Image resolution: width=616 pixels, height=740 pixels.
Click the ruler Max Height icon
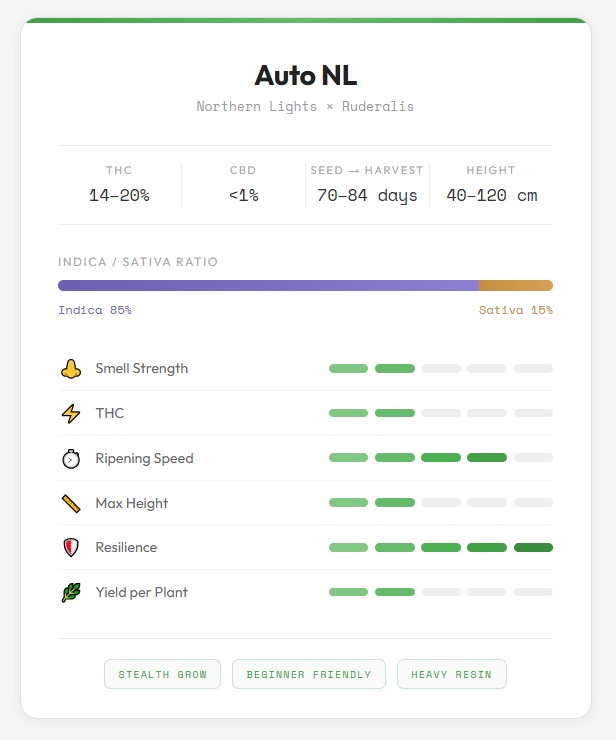[x=70, y=503]
